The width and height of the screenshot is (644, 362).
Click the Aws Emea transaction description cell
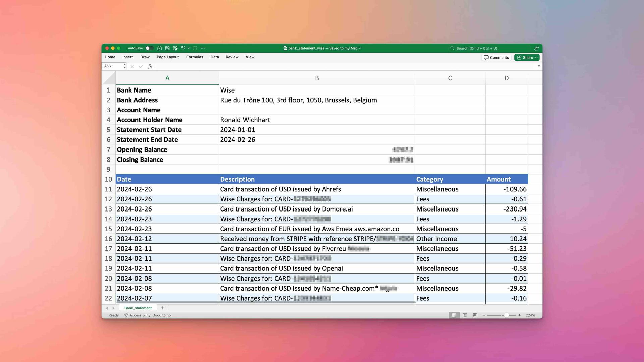(317, 229)
